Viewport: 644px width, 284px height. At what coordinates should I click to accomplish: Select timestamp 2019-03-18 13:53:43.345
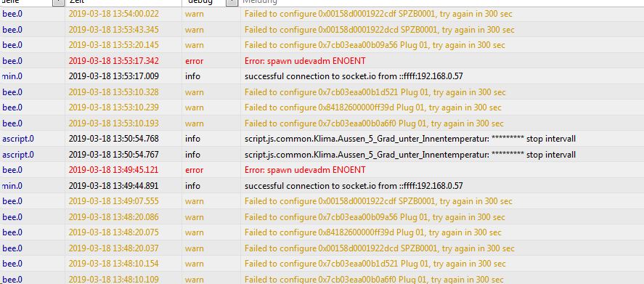pos(113,30)
